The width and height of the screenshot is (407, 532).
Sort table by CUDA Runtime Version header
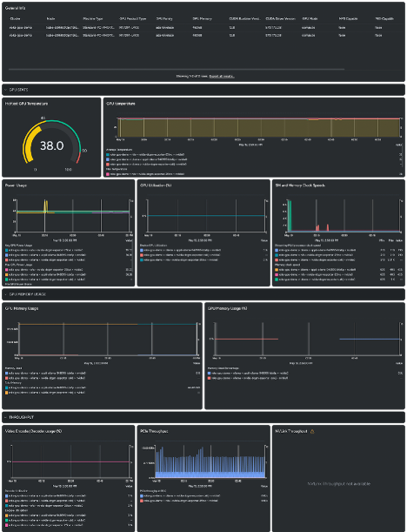(244, 19)
